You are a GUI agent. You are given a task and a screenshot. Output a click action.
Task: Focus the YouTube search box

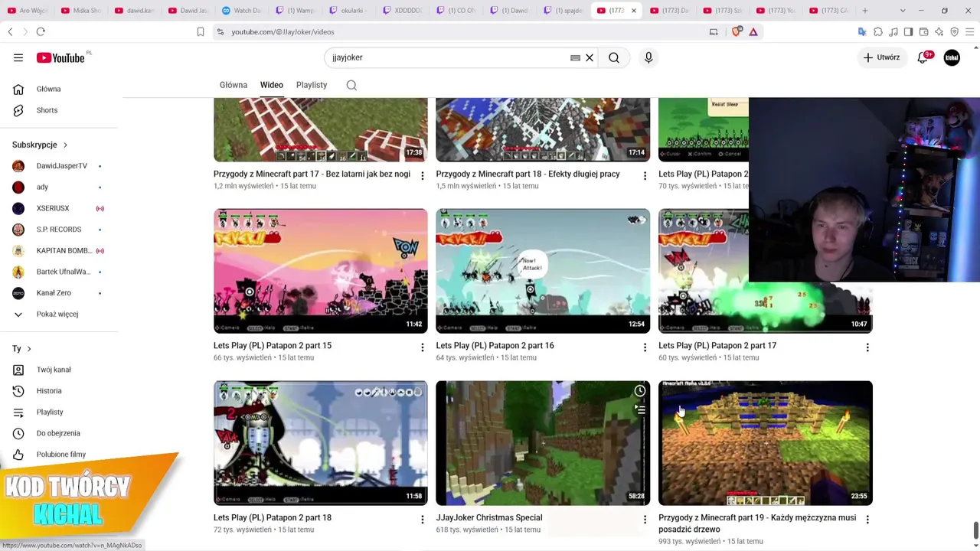tap(448, 57)
